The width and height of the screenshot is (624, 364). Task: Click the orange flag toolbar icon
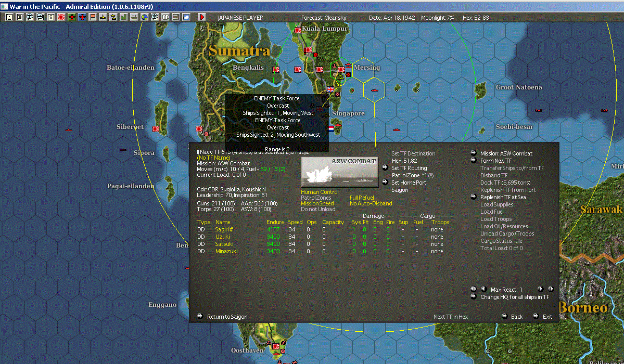[92, 17]
